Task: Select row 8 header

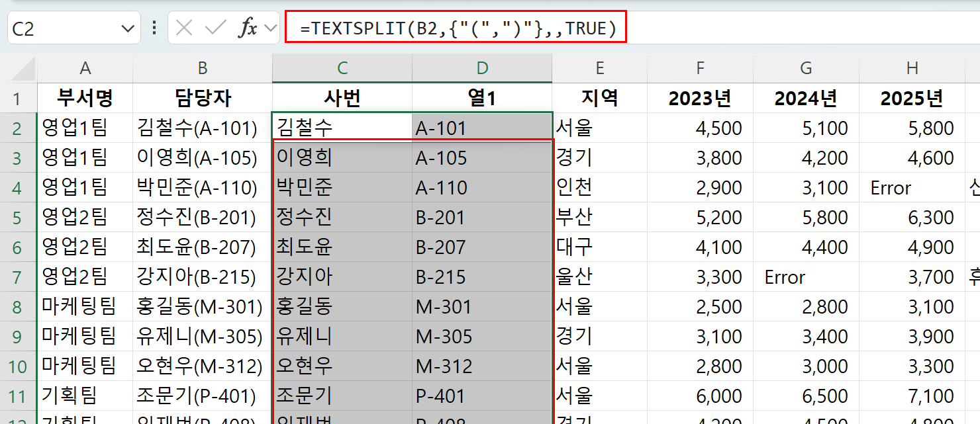Action: pyautogui.click(x=18, y=307)
